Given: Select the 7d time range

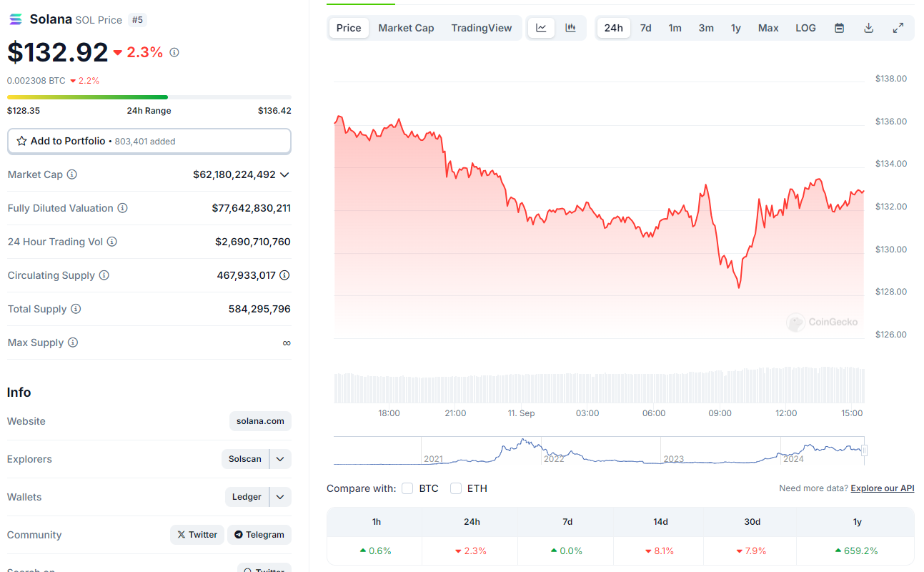Looking at the screenshot, I should [x=645, y=28].
